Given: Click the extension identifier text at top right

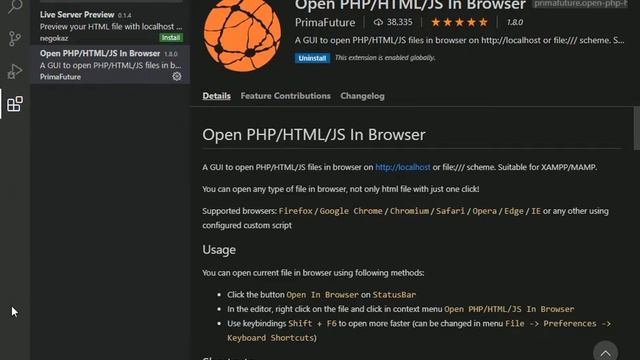Looking at the screenshot, I should point(580,4).
